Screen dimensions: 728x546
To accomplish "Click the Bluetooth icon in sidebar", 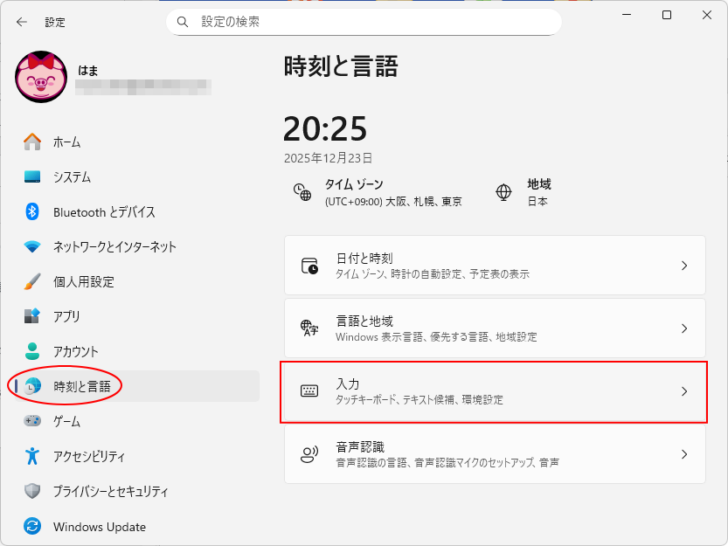I will [32, 212].
